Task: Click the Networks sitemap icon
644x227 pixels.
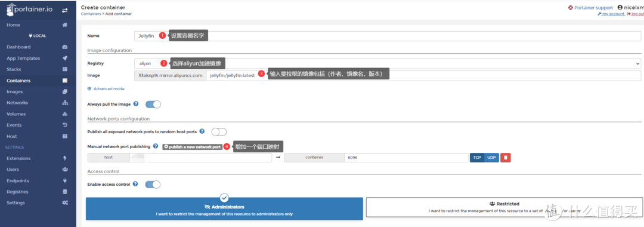Action: [x=65, y=103]
